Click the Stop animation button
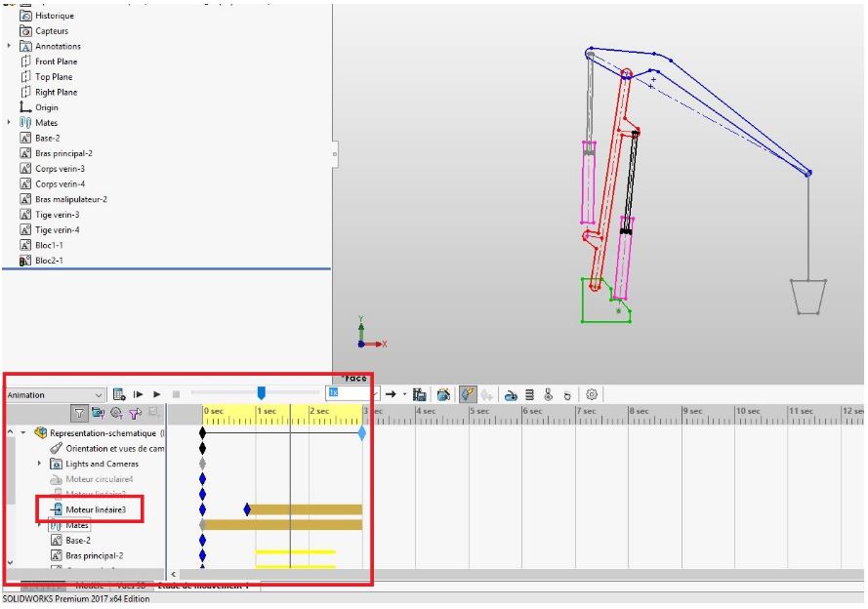Viewport: 868px width, 609px height. click(x=176, y=394)
